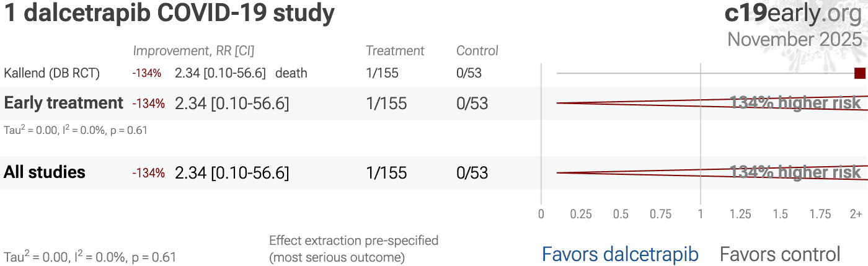The height and width of the screenshot is (266, 868).
Task: Click the Control column header
Action: click(477, 51)
